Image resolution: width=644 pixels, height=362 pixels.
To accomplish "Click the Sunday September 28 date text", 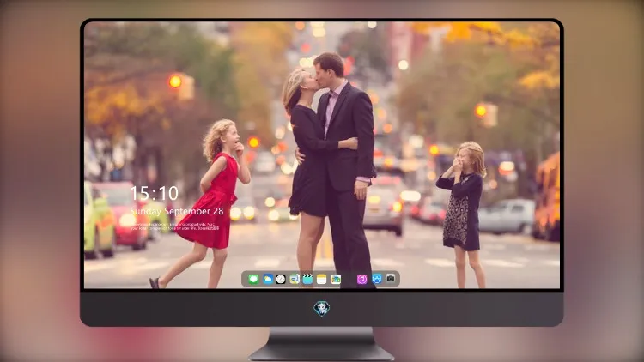I will click(x=177, y=211).
